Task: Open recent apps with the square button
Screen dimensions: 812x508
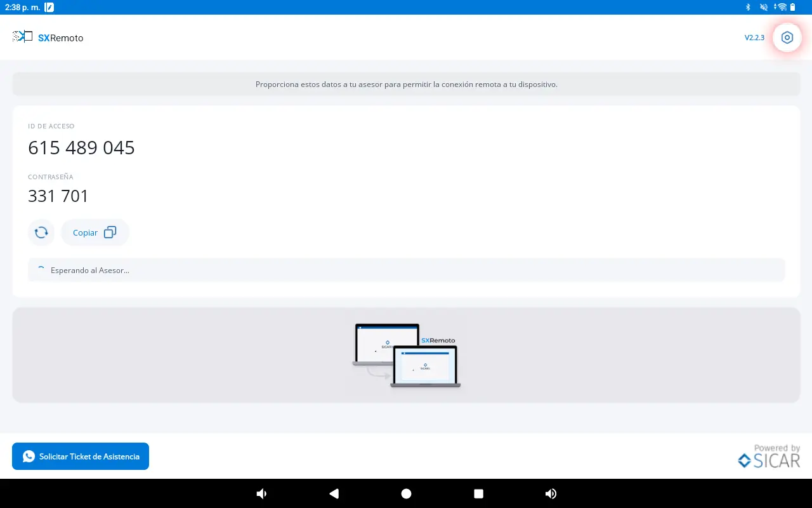Action: click(x=479, y=493)
